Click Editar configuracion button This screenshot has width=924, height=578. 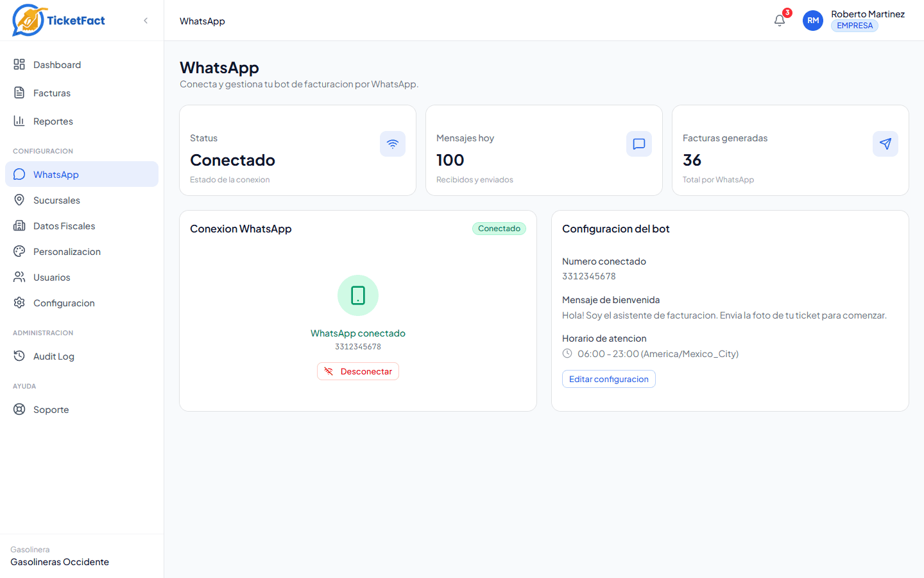click(x=608, y=379)
